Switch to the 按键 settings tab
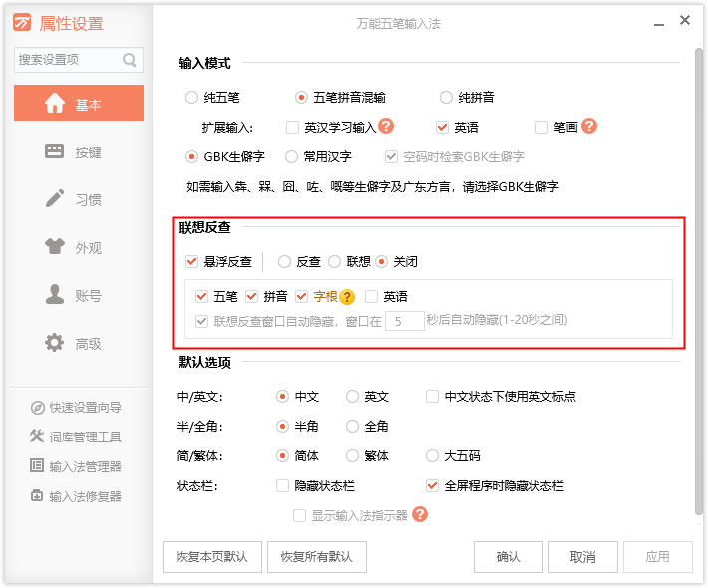 coord(78,152)
